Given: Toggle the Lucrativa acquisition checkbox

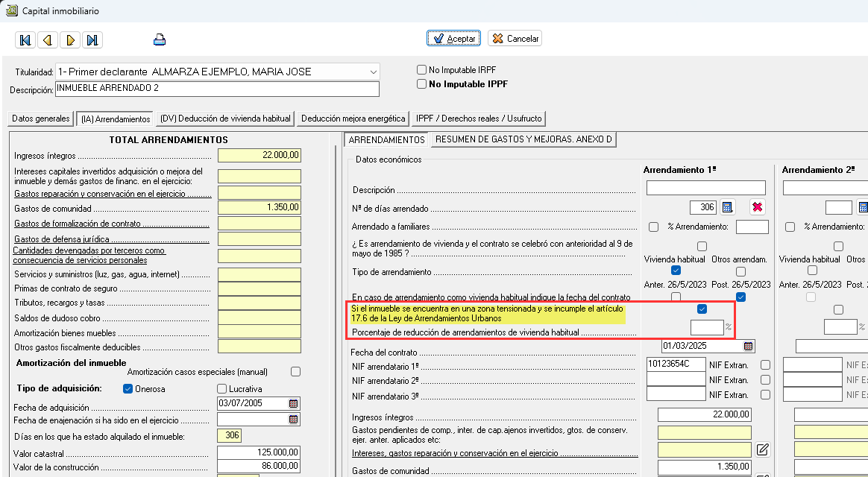Looking at the screenshot, I should [221, 388].
